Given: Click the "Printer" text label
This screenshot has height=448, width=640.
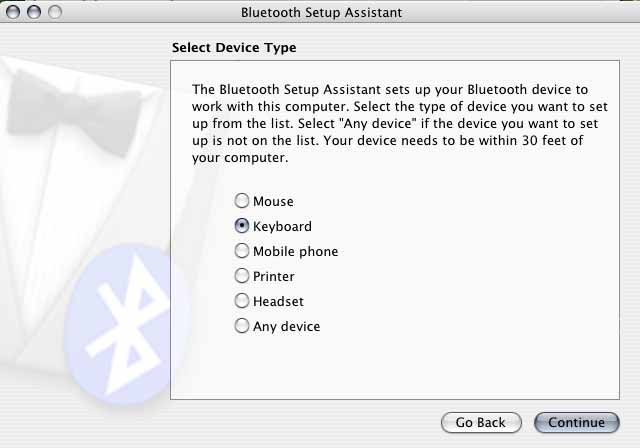Looking at the screenshot, I should [273, 276].
